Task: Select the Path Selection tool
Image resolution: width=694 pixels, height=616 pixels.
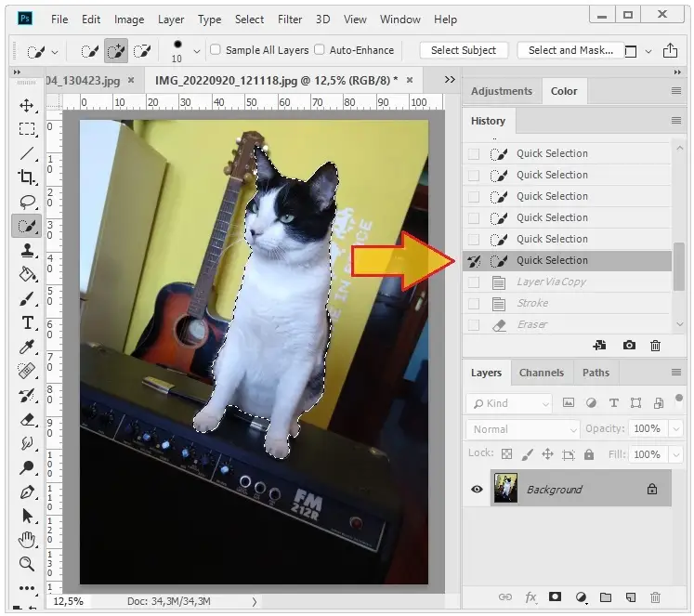Action: (x=27, y=516)
